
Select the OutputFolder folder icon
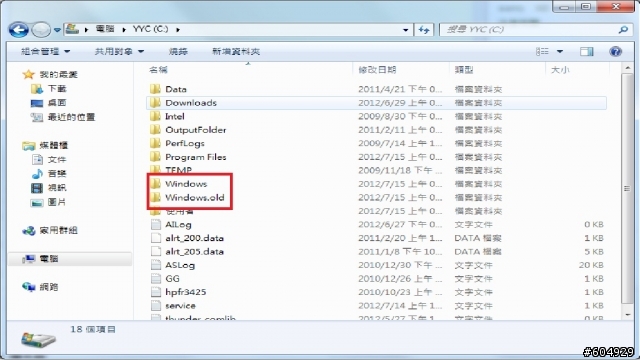pyautogui.click(x=155, y=130)
